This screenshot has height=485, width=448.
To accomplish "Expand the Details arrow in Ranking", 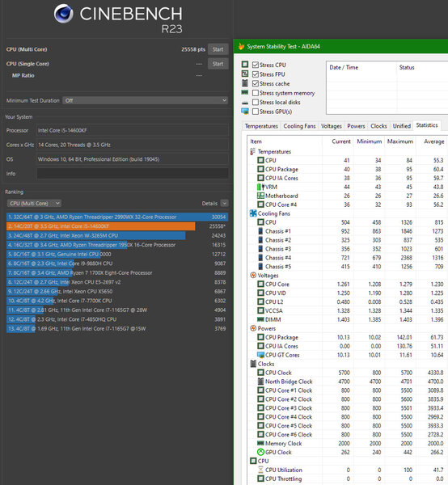I will coord(225,203).
